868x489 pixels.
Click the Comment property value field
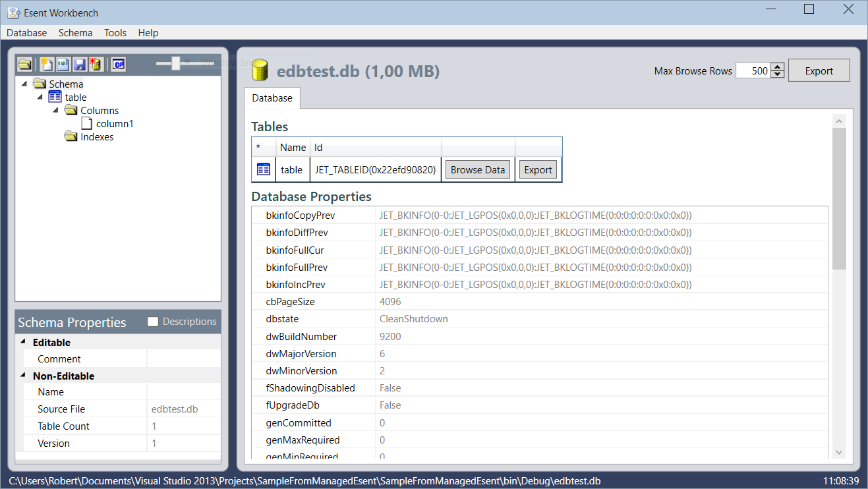[x=184, y=359]
